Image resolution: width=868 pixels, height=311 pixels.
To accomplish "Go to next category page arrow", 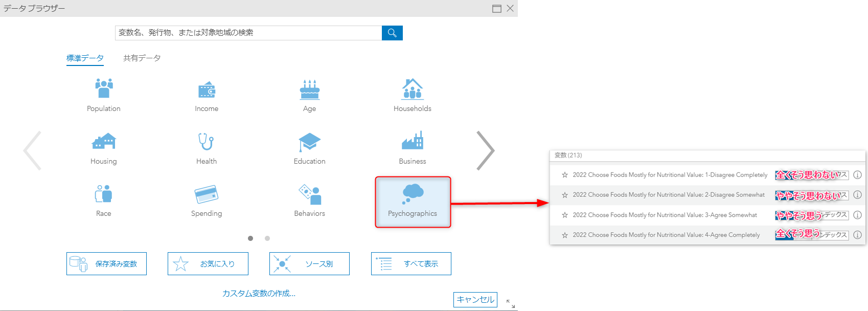I will point(485,150).
